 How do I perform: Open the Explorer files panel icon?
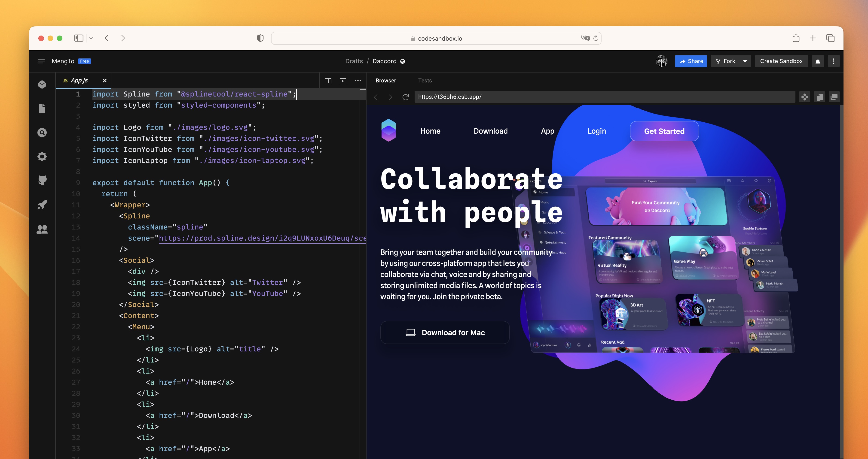coord(42,109)
